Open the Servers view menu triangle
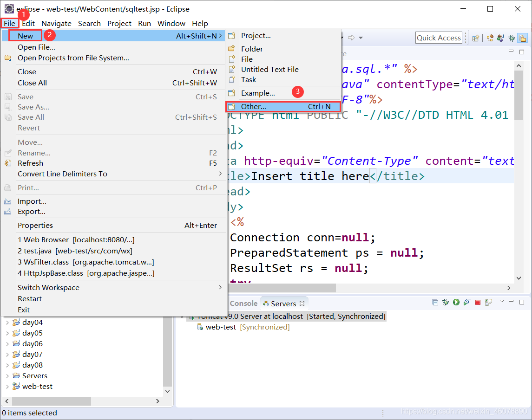 point(501,301)
